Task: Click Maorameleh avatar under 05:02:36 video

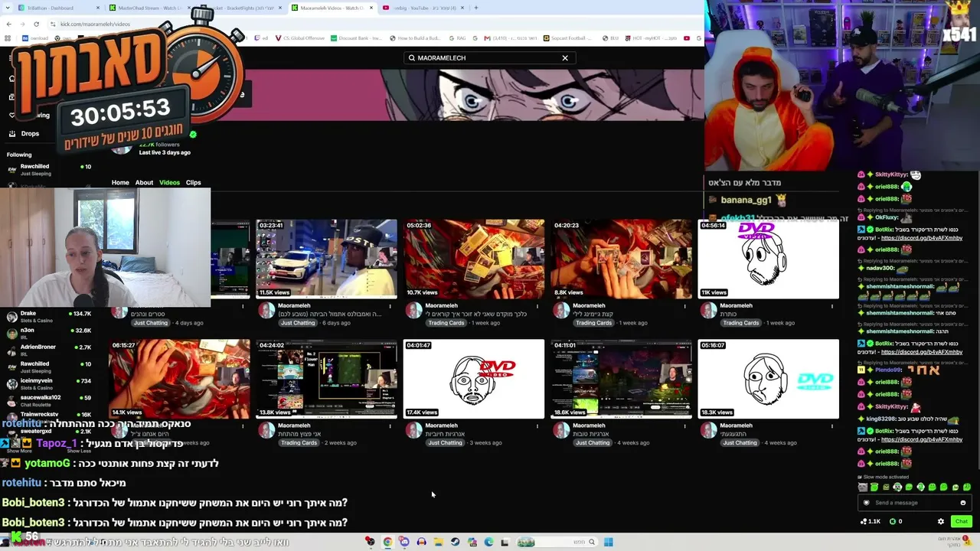Action: point(413,310)
